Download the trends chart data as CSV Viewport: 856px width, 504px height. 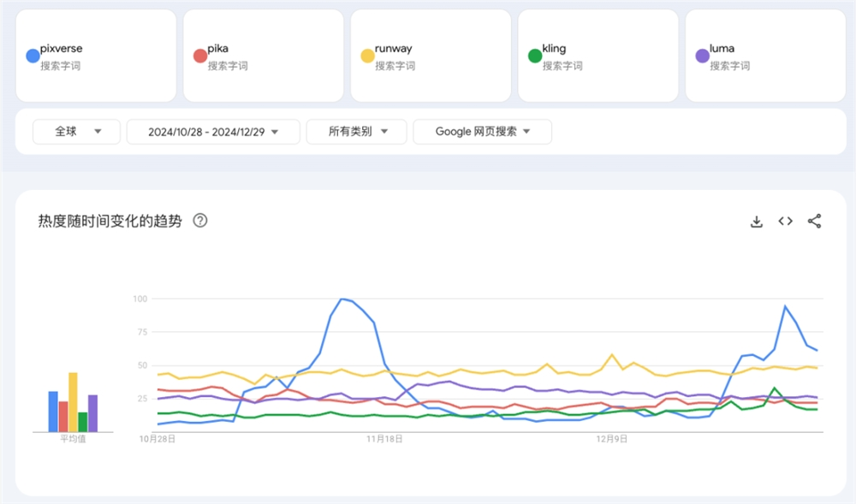pyautogui.click(x=757, y=221)
